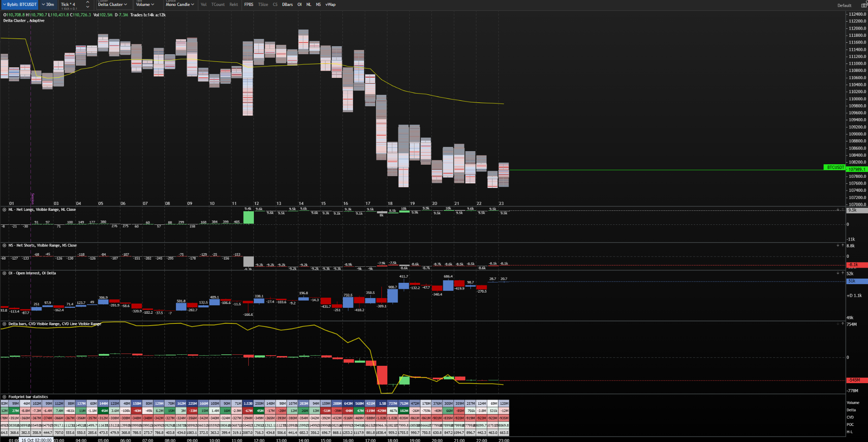Screen dimensions: 868x442
Task: Open the Bybit: BTCUSDT symbol selector
Action: (x=19, y=5)
